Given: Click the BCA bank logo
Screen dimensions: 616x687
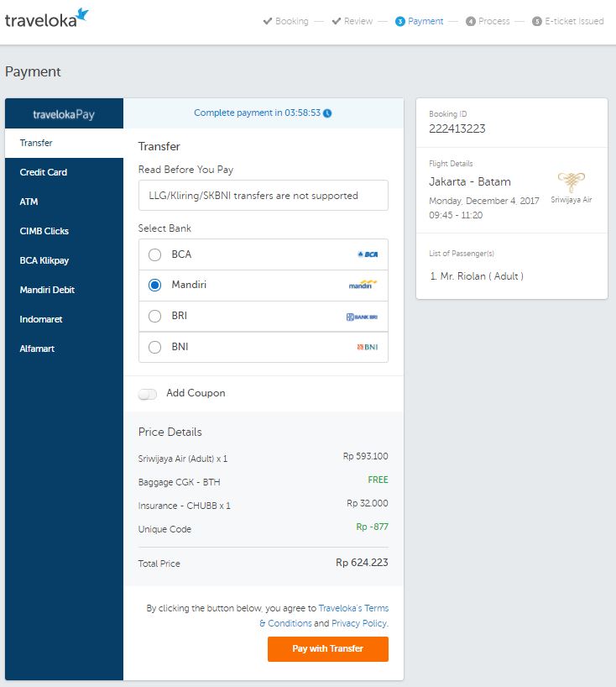Looking at the screenshot, I should point(368,254).
